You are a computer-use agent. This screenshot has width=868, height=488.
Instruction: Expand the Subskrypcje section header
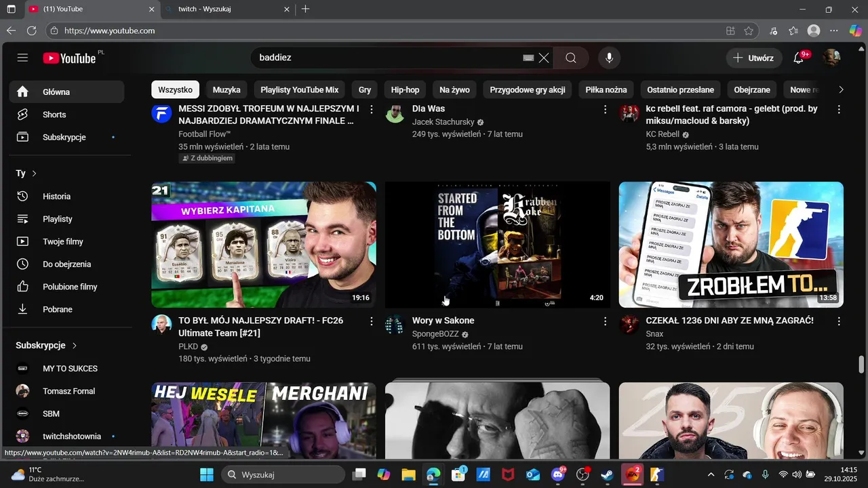(x=46, y=345)
